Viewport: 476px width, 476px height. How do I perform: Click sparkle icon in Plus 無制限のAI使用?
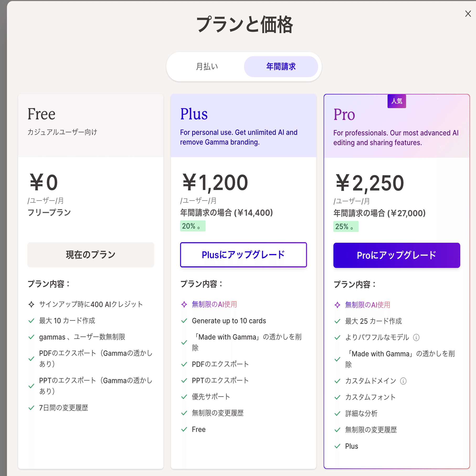tap(184, 304)
